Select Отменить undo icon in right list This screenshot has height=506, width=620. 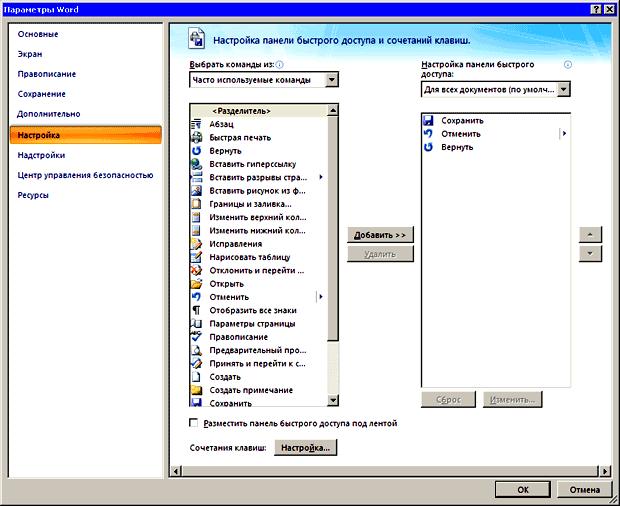coord(428,134)
